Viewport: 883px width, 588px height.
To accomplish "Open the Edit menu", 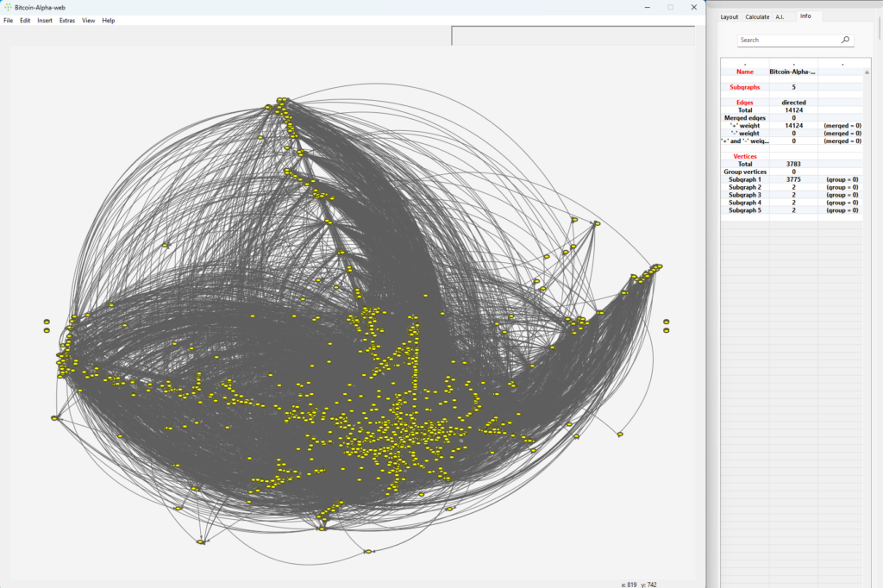I will pyautogui.click(x=25, y=21).
